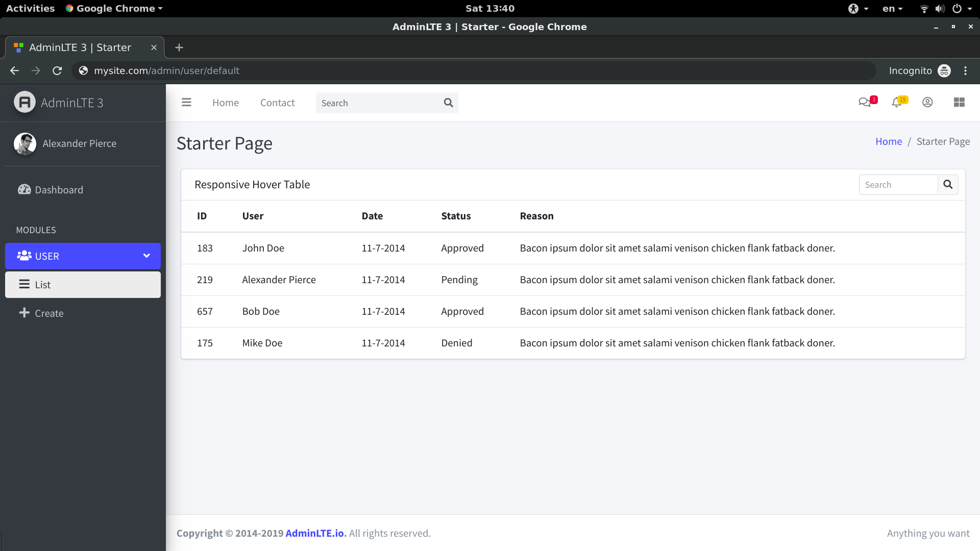This screenshot has width=980, height=551.
Task: Open Chrome three-dot menu
Action: click(965, 71)
